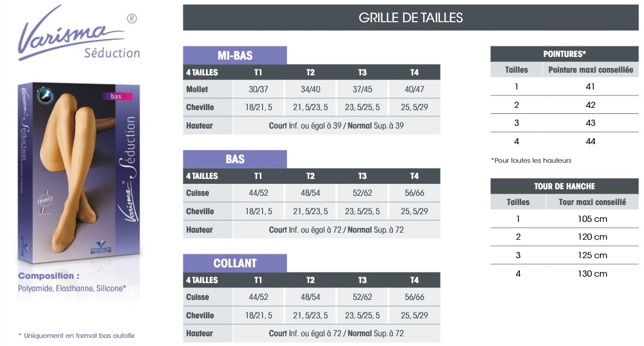This screenshot has width=644, height=346.
Task: Click the pink 'bas' label on box
Action: 117,97
